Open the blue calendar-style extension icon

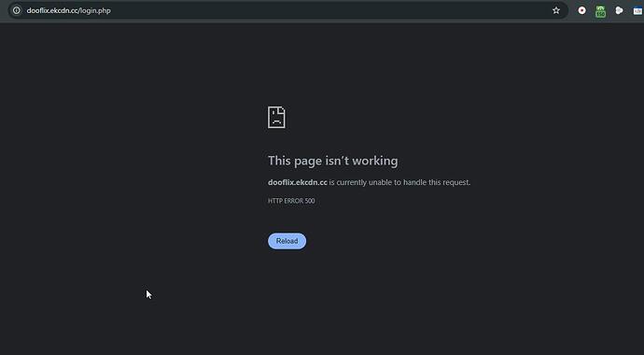point(637,10)
